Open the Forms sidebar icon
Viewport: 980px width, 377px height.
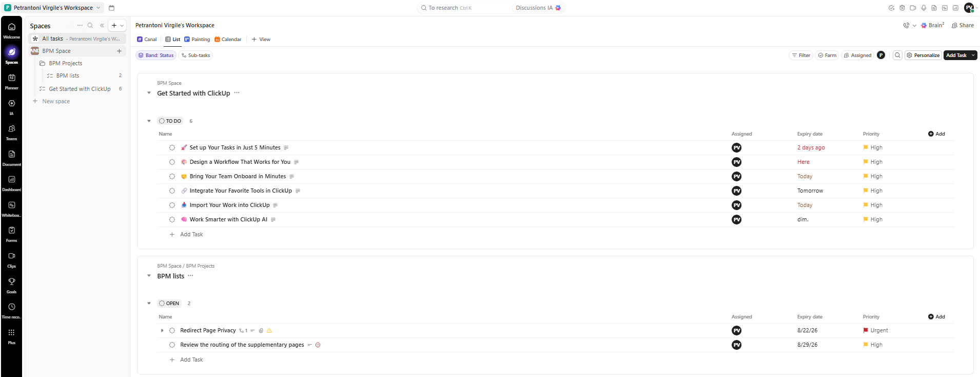11,230
